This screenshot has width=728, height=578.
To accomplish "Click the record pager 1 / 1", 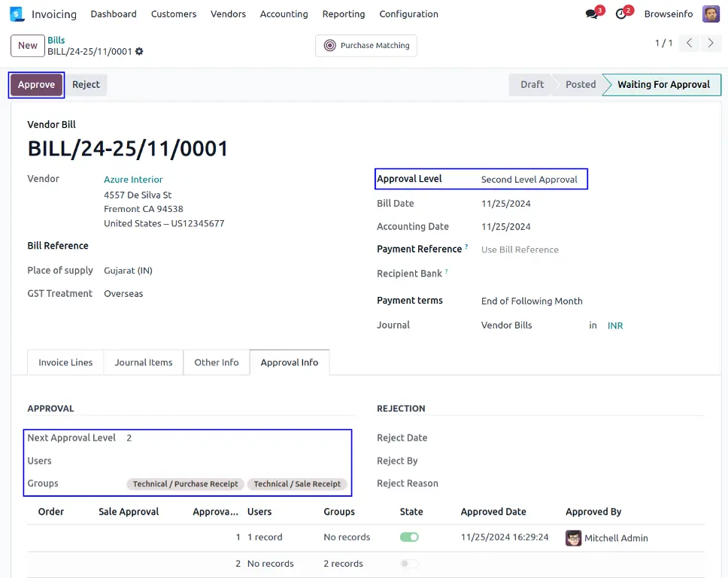I will click(663, 43).
